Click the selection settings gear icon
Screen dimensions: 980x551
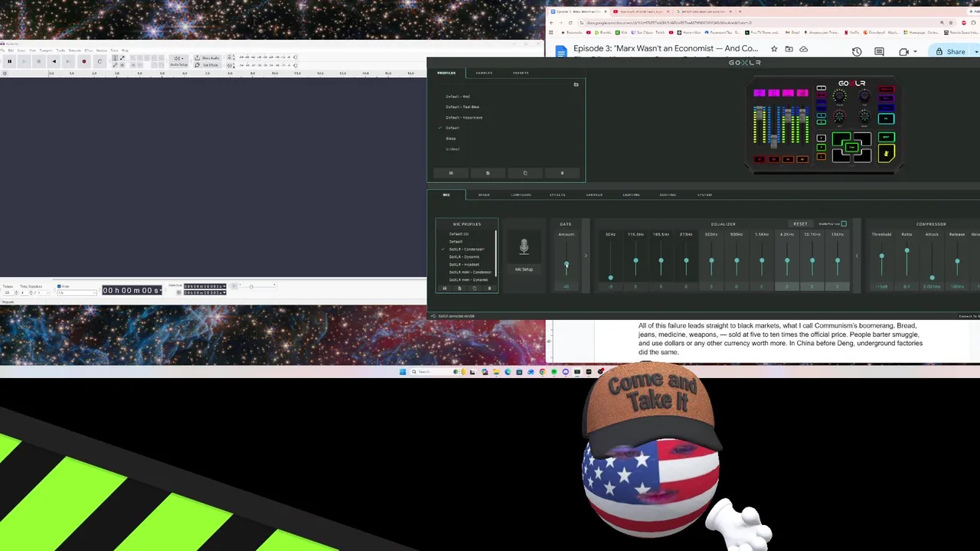[178, 292]
